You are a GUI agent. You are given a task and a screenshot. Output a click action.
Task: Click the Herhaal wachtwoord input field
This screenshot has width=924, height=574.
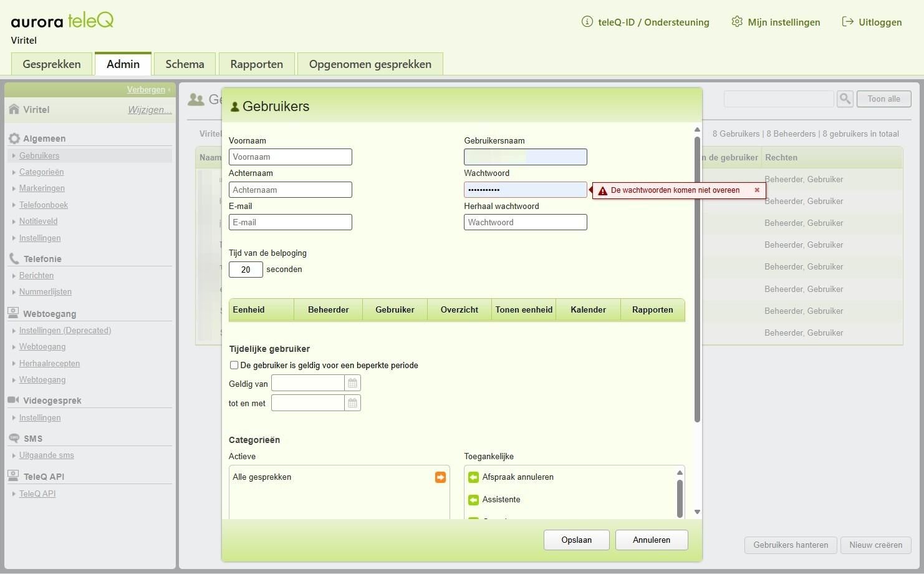click(525, 222)
